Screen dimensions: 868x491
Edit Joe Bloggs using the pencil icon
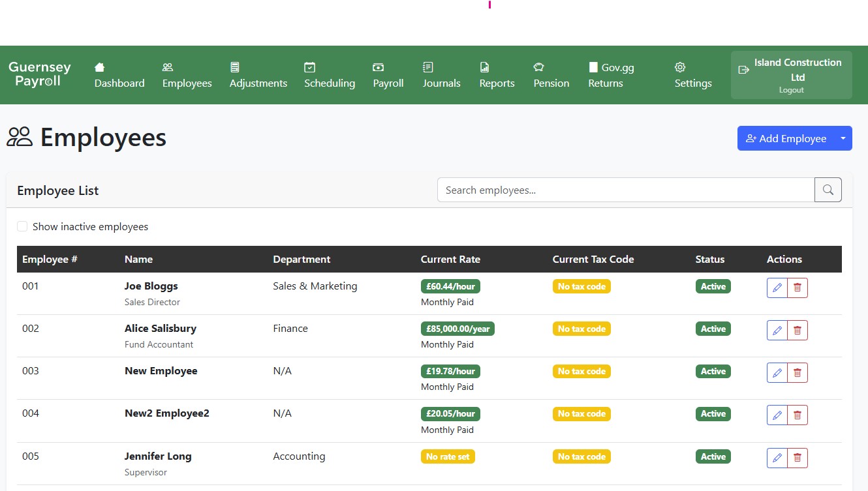777,287
